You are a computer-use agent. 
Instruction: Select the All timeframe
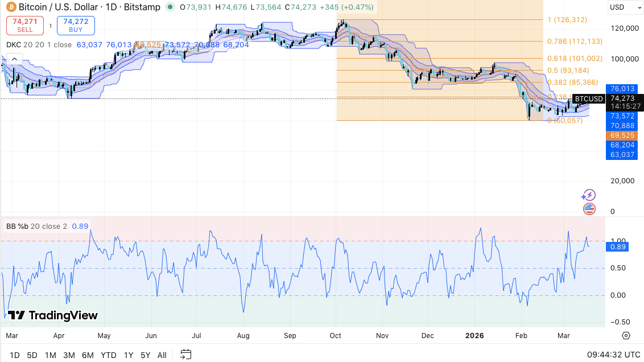tap(162, 355)
